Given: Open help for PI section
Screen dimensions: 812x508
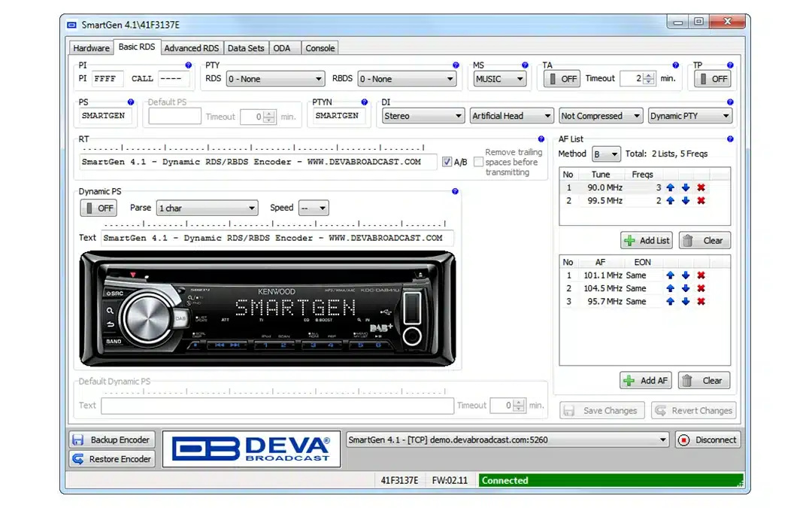Looking at the screenshot, I should tap(189, 65).
